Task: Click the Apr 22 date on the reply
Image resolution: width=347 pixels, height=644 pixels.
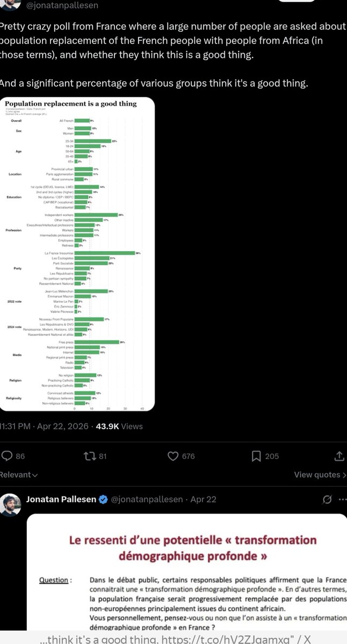Action: (x=204, y=499)
